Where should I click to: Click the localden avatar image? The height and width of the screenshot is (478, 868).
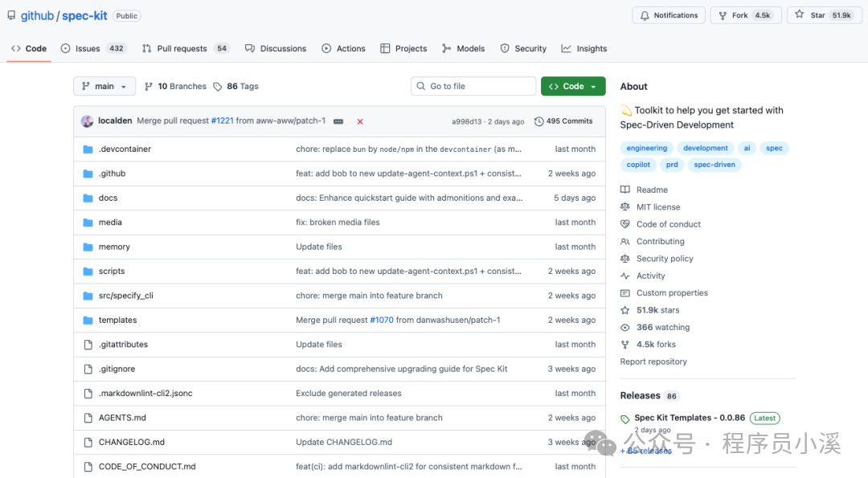pyautogui.click(x=88, y=121)
